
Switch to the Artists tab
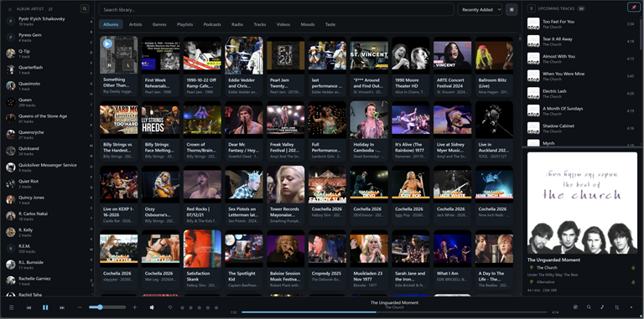136,24
